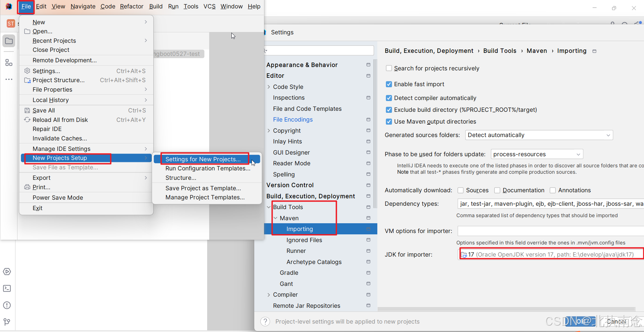Open the Edit menu
Viewport: 644px width, 332px height.
[41, 6]
